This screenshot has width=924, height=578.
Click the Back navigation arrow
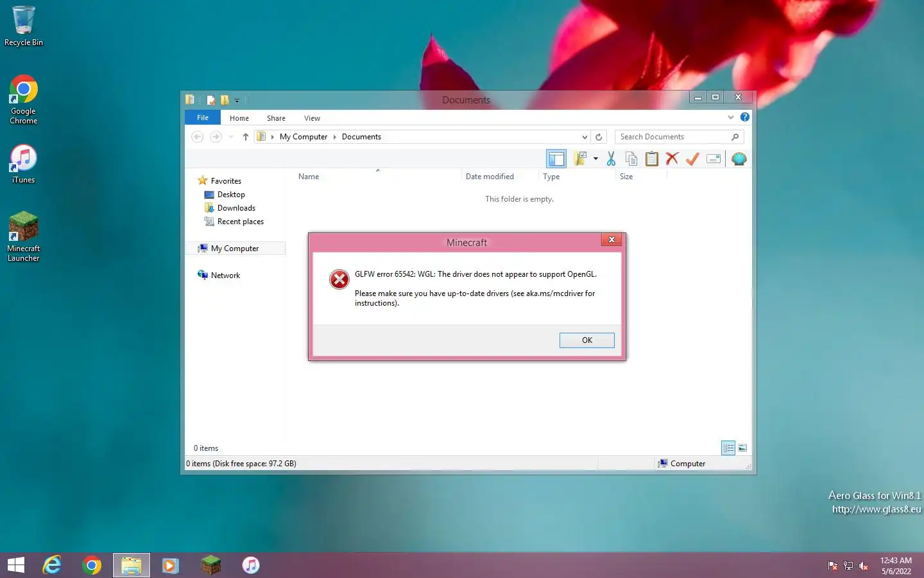coord(198,137)
